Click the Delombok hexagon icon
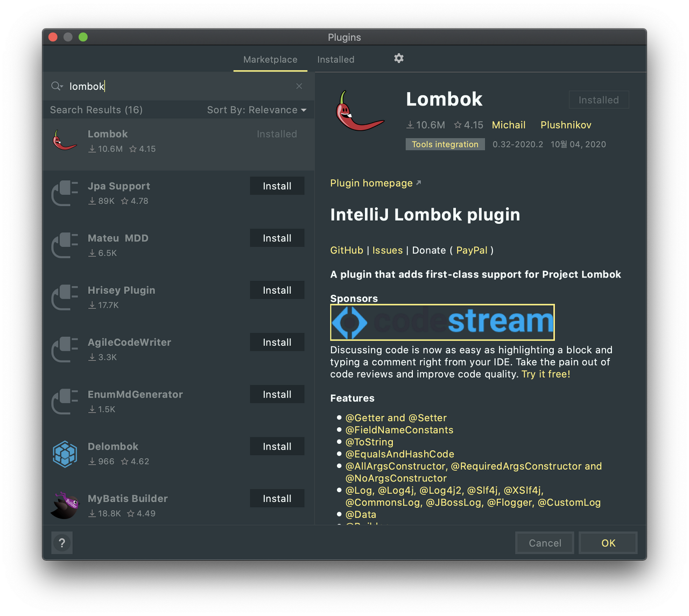Viewport: 689px width, 616px height. click(x=65, y=454)
